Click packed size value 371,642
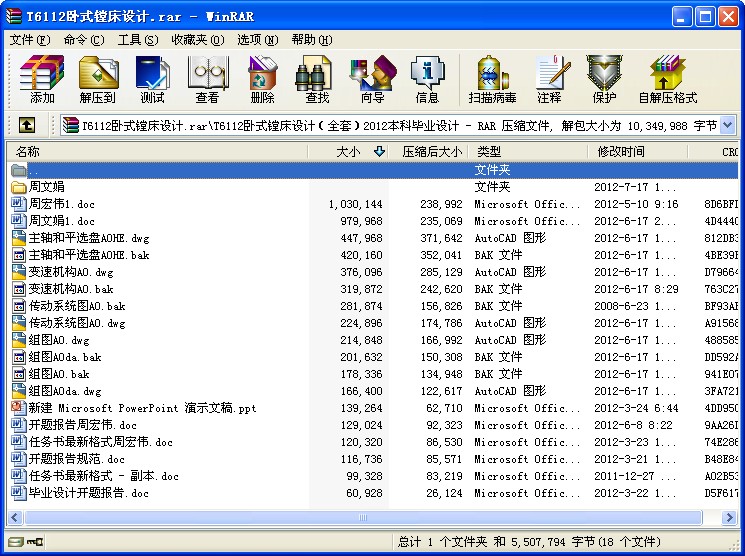745x556 pixels. click(x=441, y=238)
